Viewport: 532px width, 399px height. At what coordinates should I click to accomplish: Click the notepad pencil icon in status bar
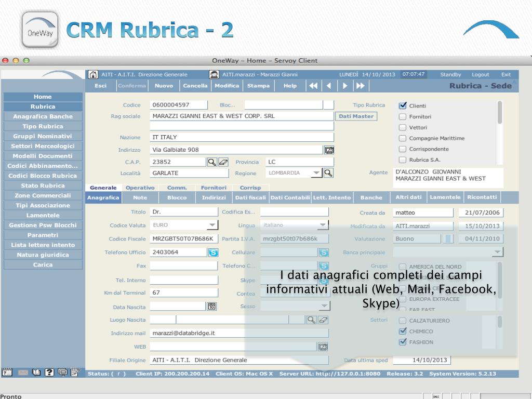pyautogui.click(x=75, y=372)
